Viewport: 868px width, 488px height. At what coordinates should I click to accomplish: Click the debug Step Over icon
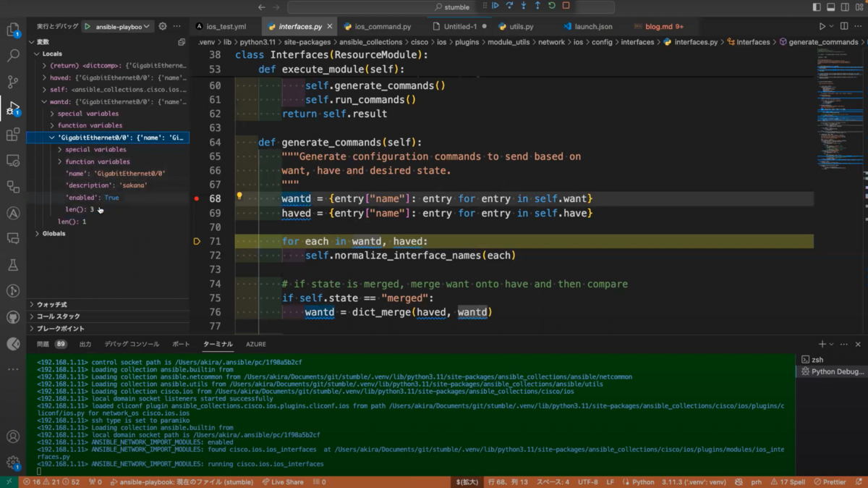pos(509,6)
